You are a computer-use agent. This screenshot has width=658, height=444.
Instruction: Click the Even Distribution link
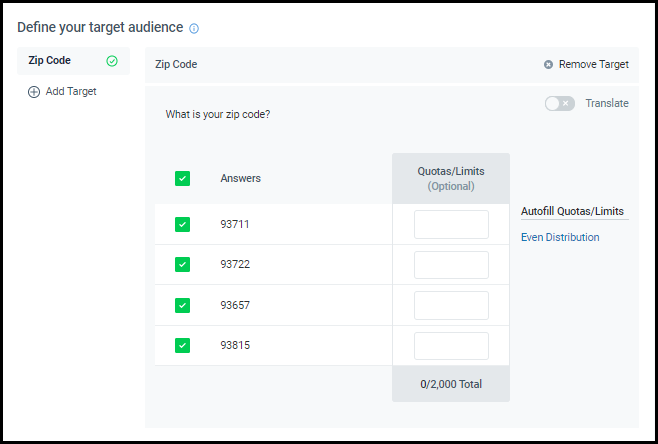tap(560, 238)
